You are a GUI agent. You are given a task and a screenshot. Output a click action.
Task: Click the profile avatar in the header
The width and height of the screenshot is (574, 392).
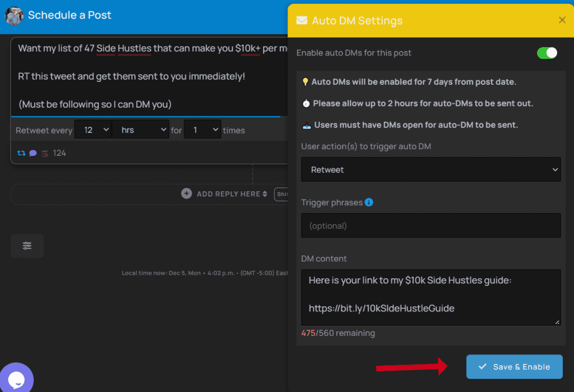[14, 16]
